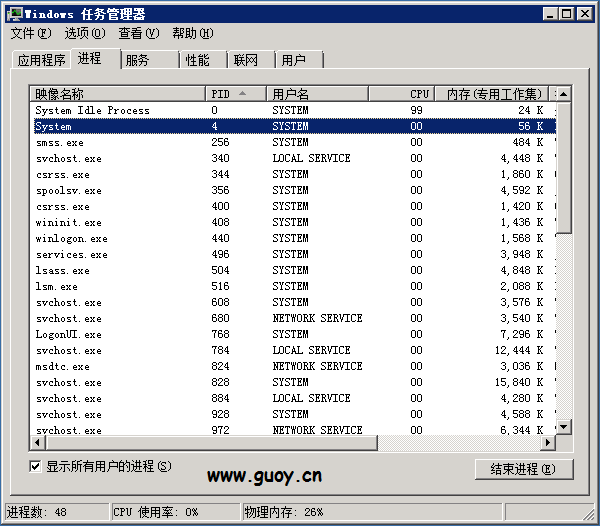The image size is (600, 526).
Task: Select csrss.exe with PID 344
Action: (293, 174)
